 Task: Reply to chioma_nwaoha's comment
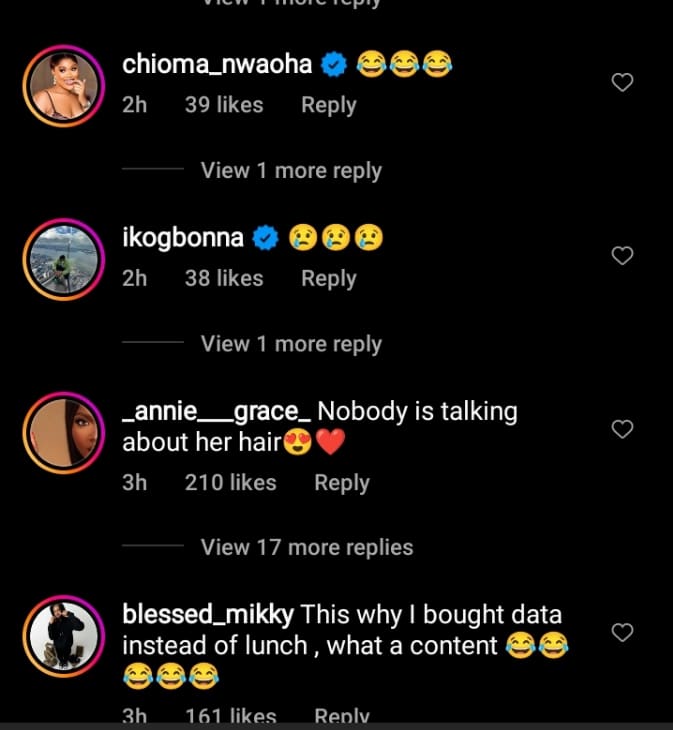pyautogui.click(x=328, y=105)
